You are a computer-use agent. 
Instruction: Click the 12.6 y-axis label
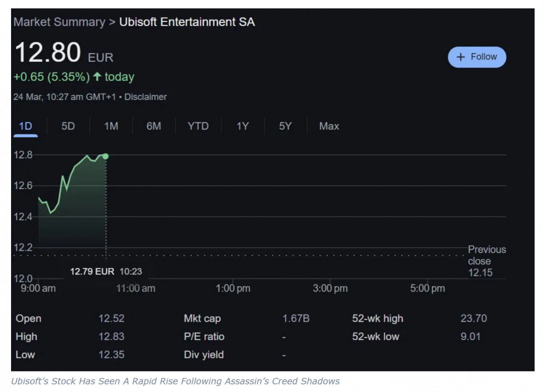23,185
